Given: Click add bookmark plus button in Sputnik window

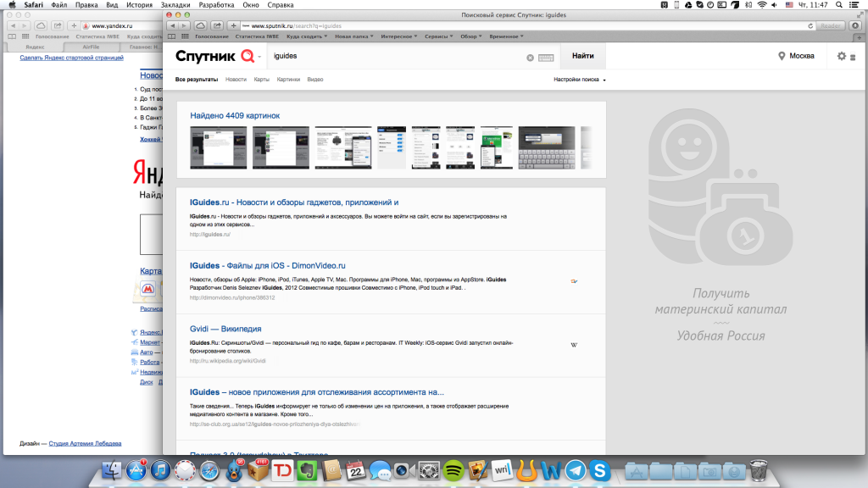Looking at the screenshot, I should click(x=234, y=26).
